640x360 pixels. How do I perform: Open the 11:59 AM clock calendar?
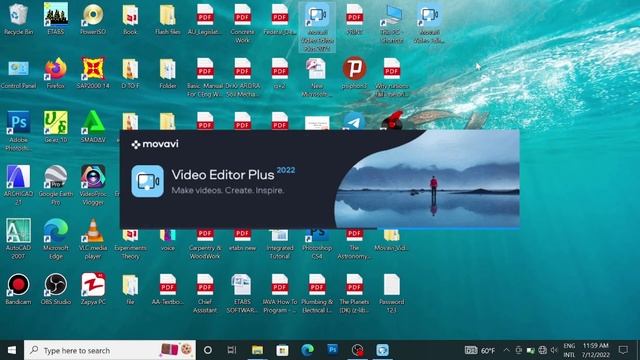(596, 350)
